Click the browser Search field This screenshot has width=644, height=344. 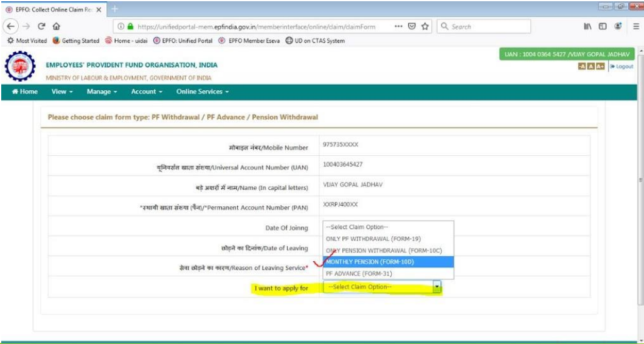tap(484, 26)
